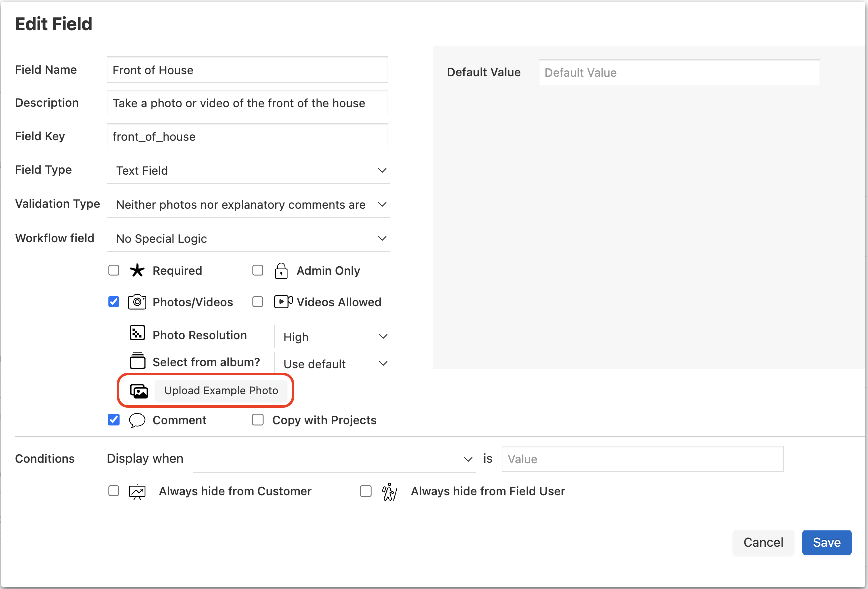Expand the Validation Type dropdown

click(x=248, y=205)
